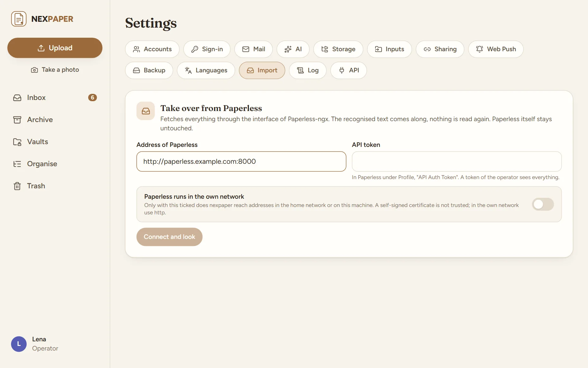588x368 pixels.
Task: Open the Log tab
Action: pos(308,70)
